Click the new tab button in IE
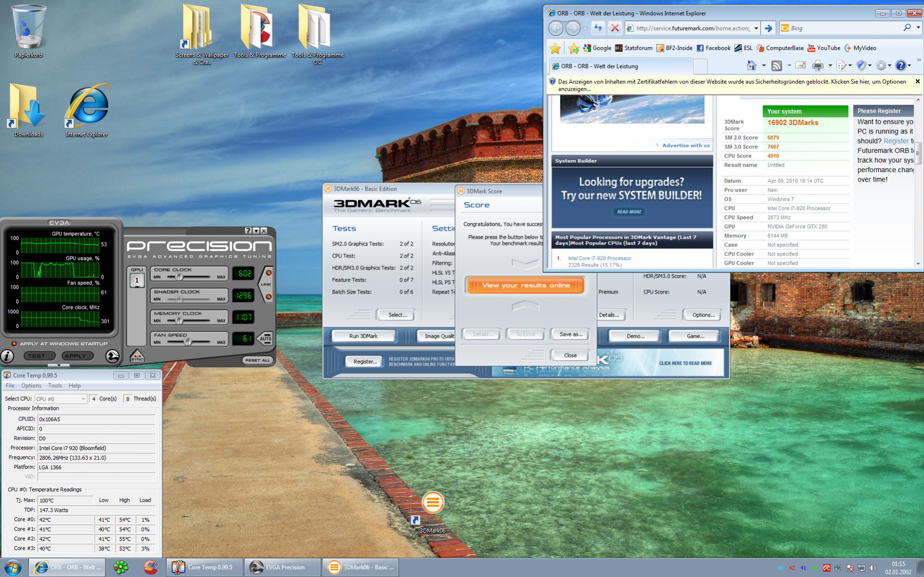 pyautogui.click(x=700, y=66)
